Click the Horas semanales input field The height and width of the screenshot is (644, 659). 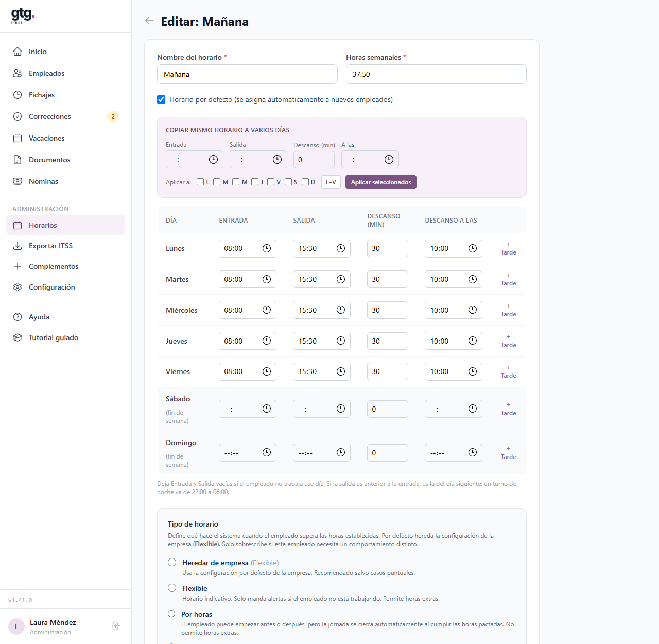pos(436,74)
